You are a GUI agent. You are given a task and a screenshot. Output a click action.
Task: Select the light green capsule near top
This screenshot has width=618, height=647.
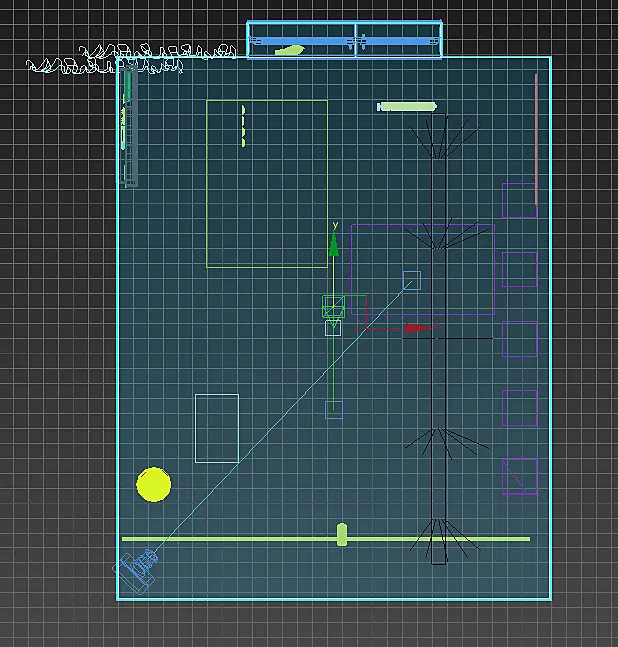[407, 107]
